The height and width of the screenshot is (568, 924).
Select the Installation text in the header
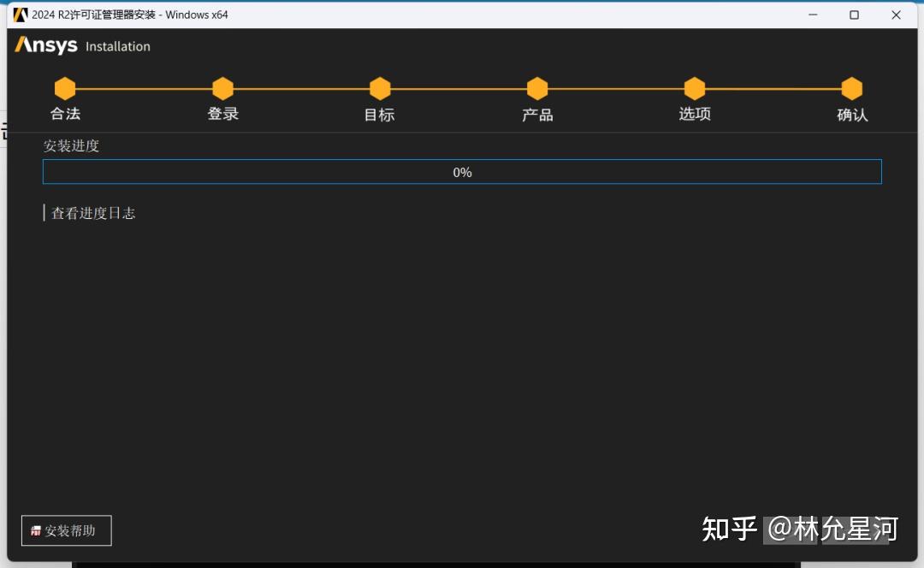coord(116,47)
